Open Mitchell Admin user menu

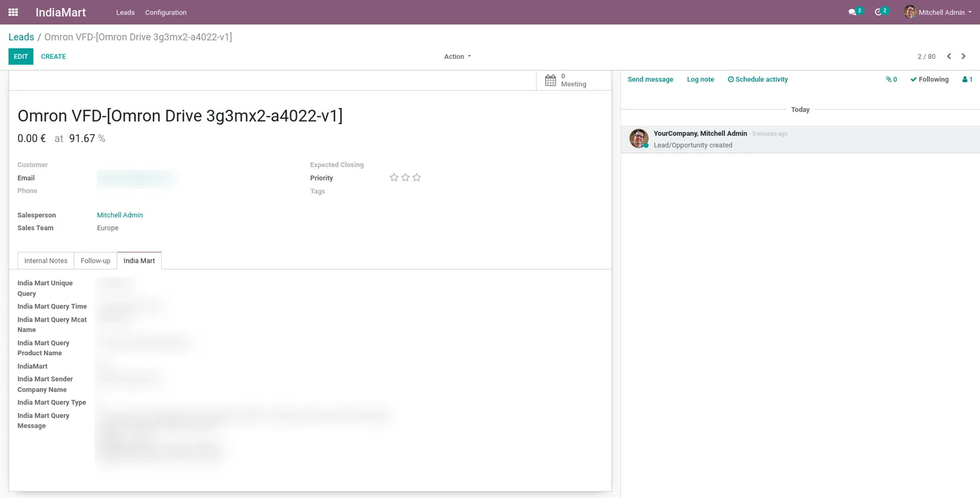(938, 12)
